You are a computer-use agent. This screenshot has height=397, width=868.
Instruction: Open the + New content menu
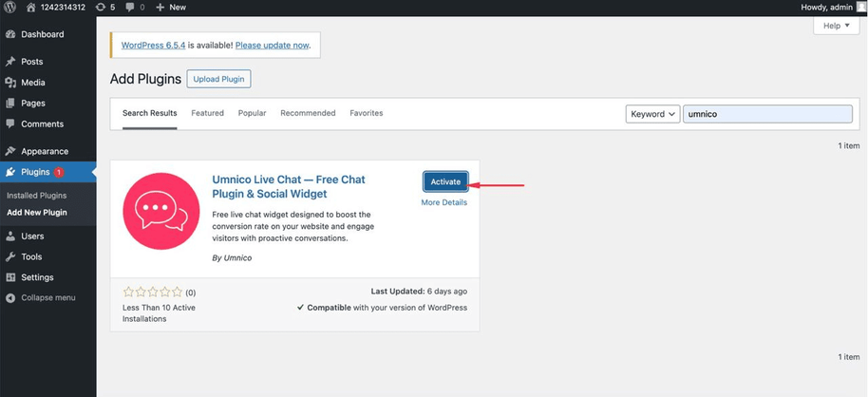[171, 7]
